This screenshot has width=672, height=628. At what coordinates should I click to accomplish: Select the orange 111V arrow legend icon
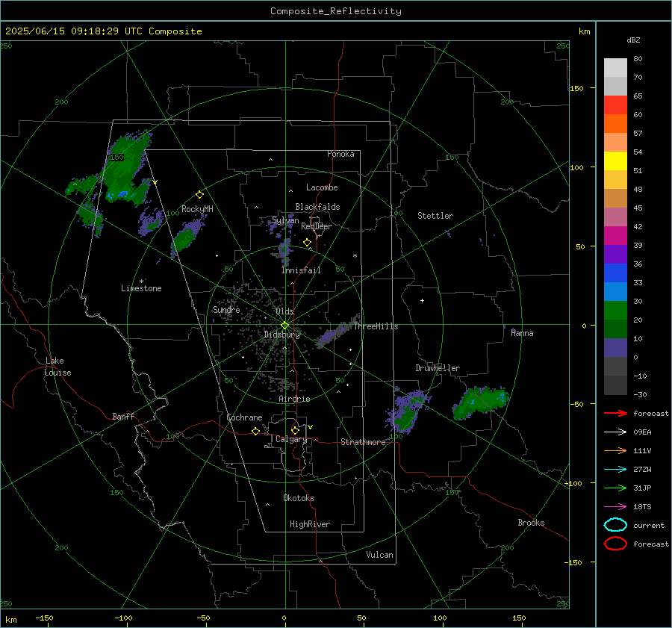click(x=615, y=450)
